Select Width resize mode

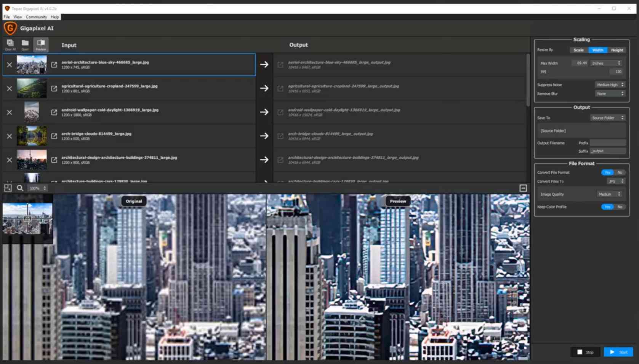coord(598,50)
